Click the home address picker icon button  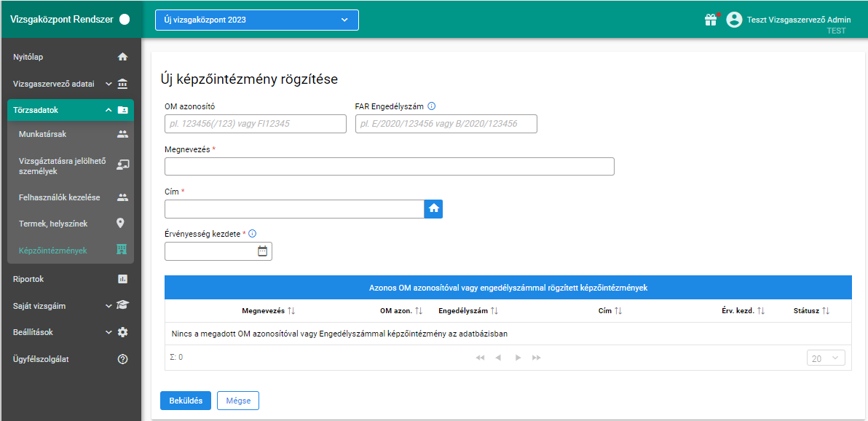tap(434, 209)
